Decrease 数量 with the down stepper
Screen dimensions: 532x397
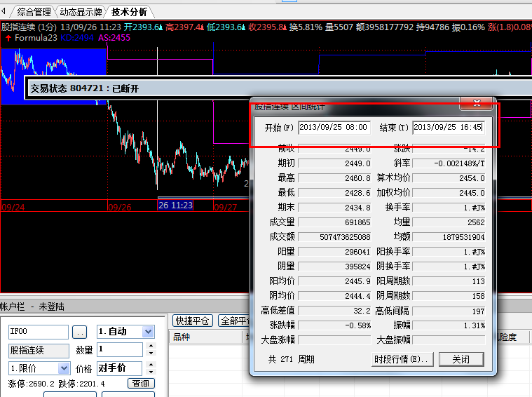(x=149, y=353)
